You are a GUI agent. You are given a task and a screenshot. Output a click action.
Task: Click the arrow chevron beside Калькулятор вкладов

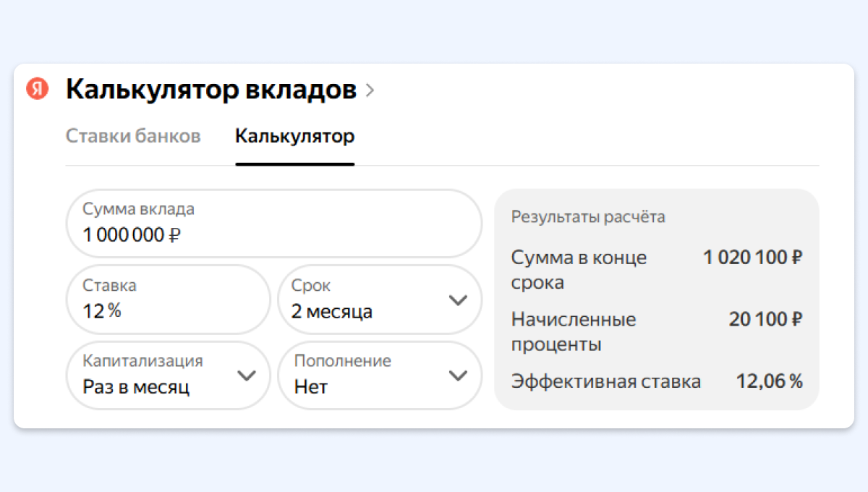pyautogui.click(x=370, y=90)
